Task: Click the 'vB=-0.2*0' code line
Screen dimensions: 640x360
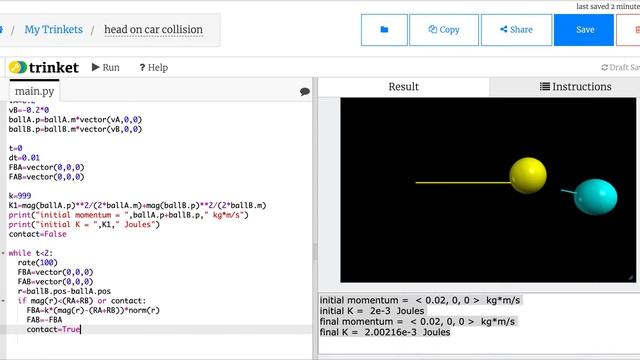Action: click(29, 110)
